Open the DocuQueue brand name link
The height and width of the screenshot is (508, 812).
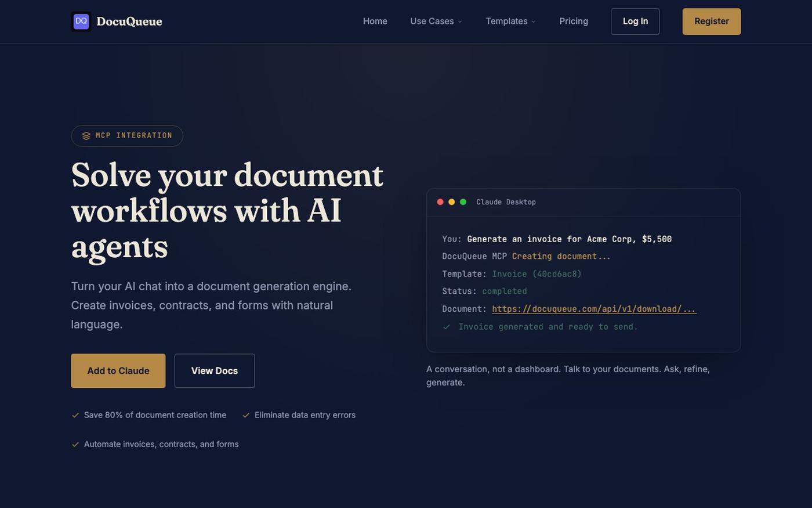129,21
